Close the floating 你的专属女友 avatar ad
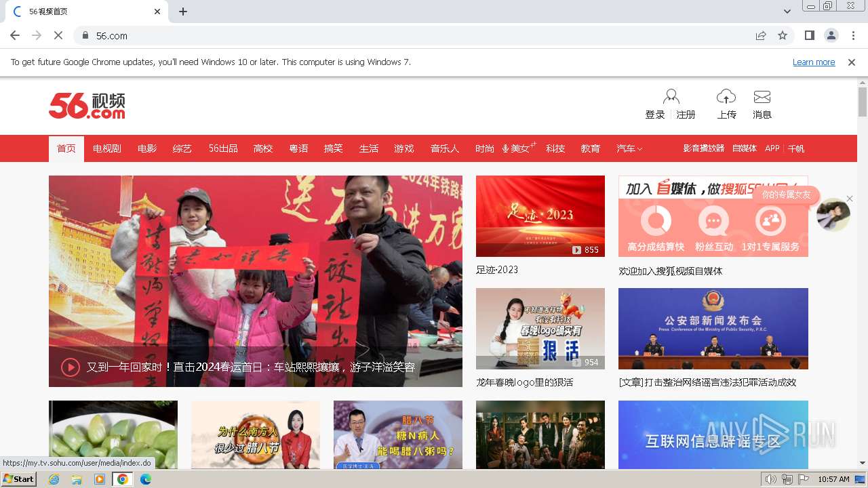This screenshot has width=868, height=488. tap(850, 200)
